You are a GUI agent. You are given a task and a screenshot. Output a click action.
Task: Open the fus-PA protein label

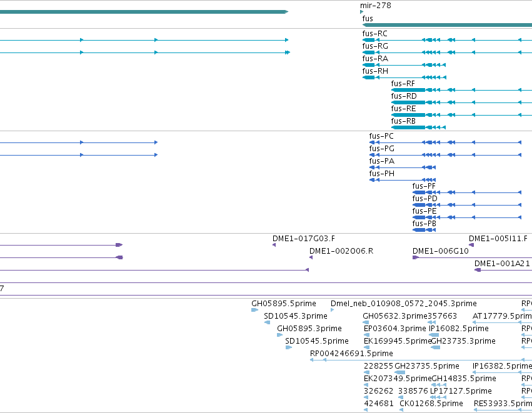point(382,161)
